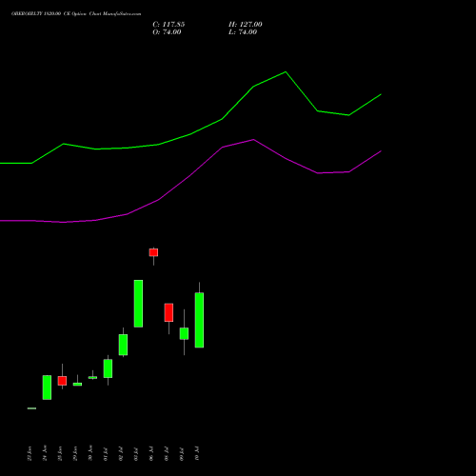
Task: Click the closing price value C: 117.85
Action: (169, 25)
